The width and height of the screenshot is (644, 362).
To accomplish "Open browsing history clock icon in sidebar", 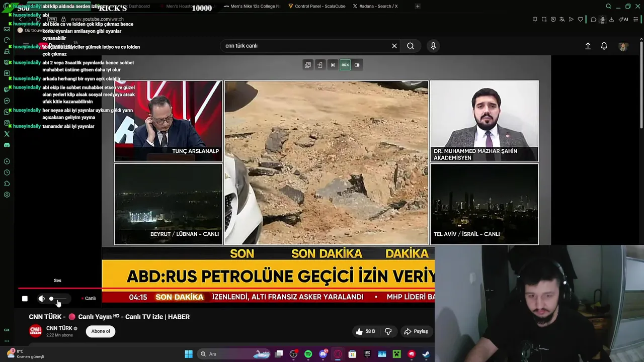I will pyautogui.click(x=7, y=172).
